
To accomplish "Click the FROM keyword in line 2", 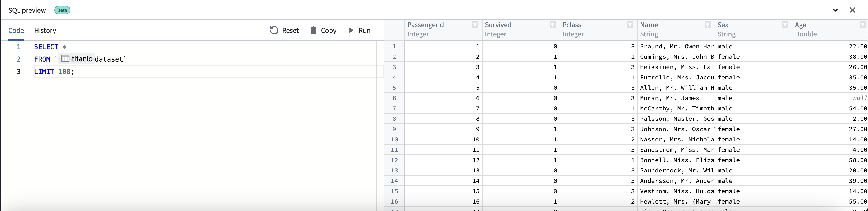I will (x=42, y=59).
